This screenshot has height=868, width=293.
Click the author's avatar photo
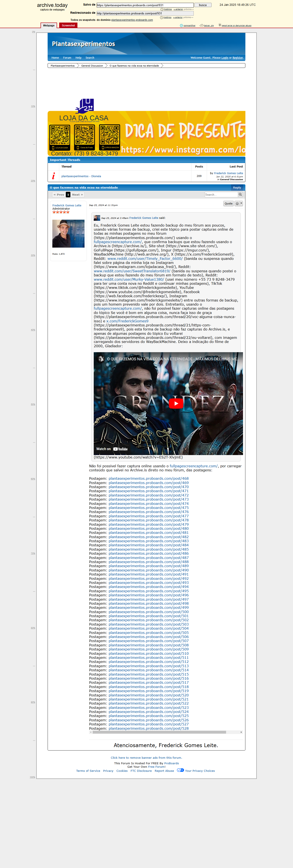tap(68, 234)
